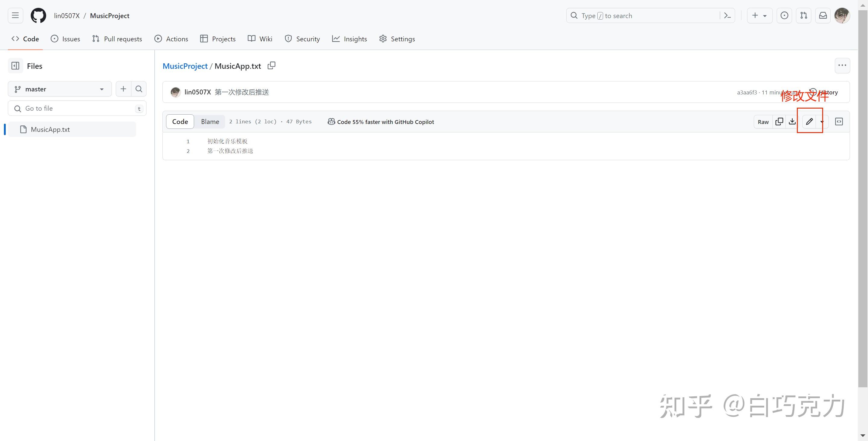The height and width of the screenshot is (441, 868).
Task: Copy raw file contents icon
Action: pyautogui.click(x=779, y=121)
